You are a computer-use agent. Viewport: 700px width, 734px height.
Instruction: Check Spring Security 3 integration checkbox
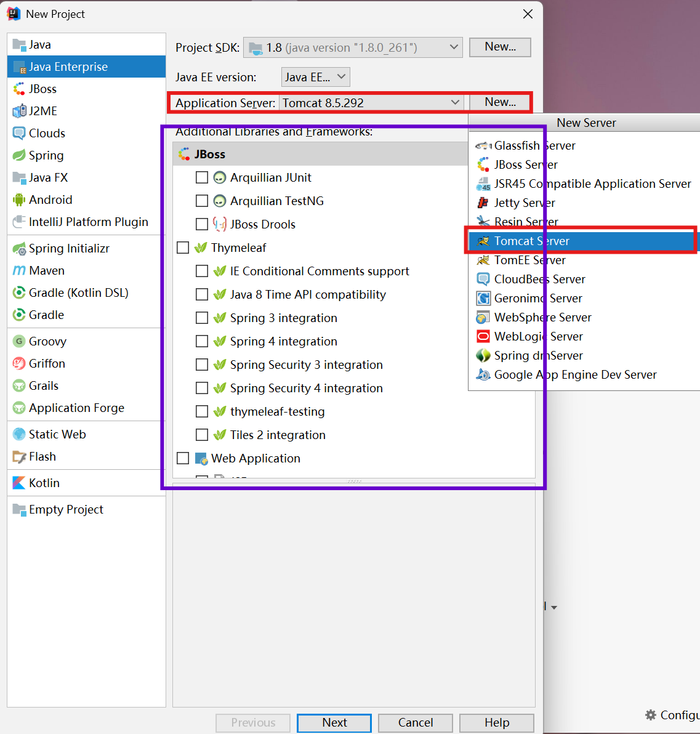click(x=202, y=365)
